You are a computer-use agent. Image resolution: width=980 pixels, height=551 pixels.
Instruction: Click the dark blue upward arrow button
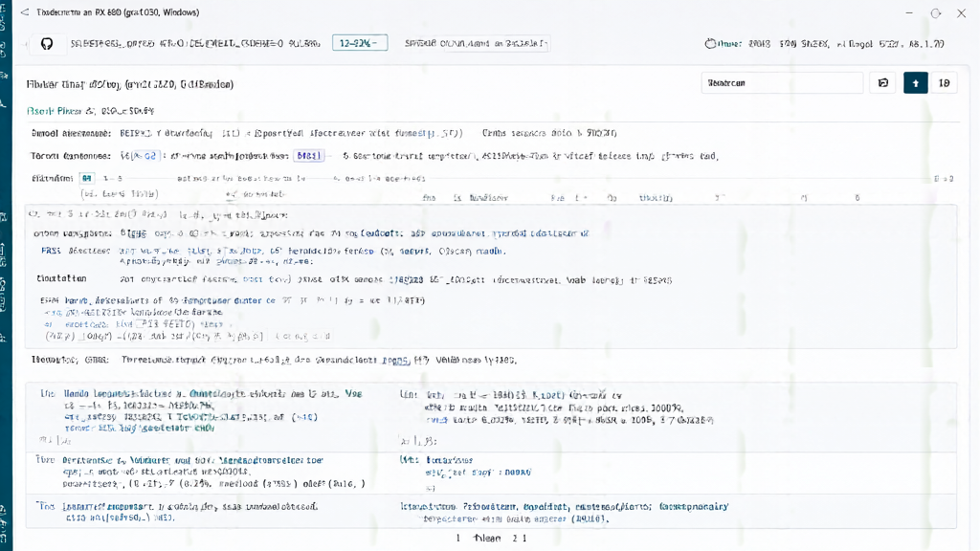(915, 83)
